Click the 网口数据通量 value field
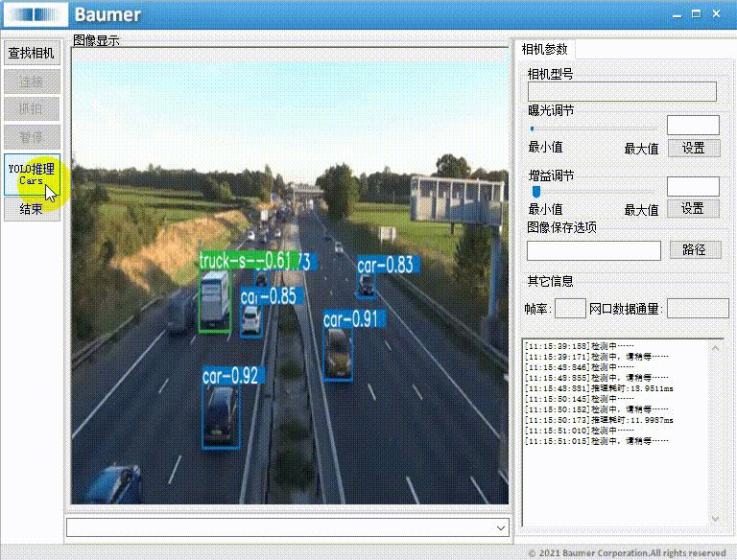 [x=698, y=309]
